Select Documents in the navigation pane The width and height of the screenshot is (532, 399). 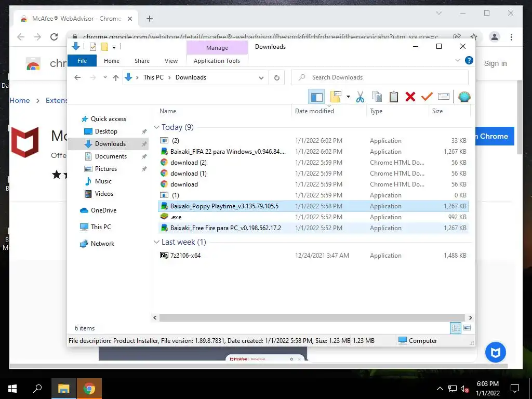click(111, 156)
